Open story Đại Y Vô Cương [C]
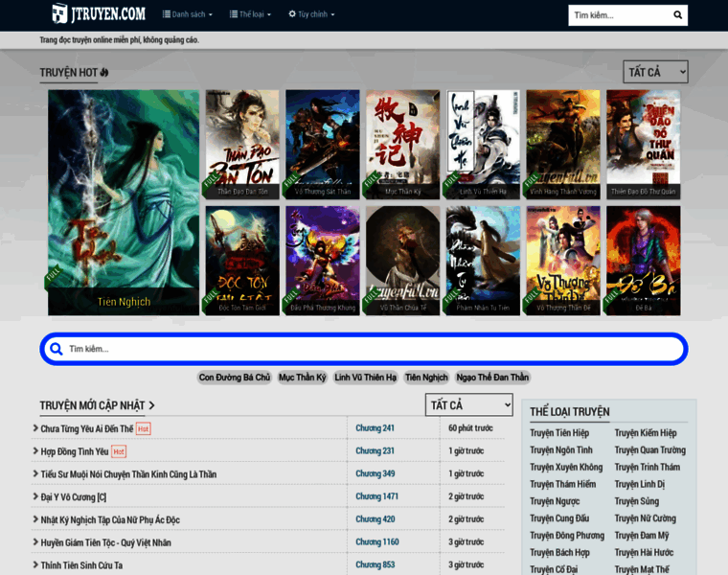The width and height of the screenshot is (728, 575). [74, 497]
